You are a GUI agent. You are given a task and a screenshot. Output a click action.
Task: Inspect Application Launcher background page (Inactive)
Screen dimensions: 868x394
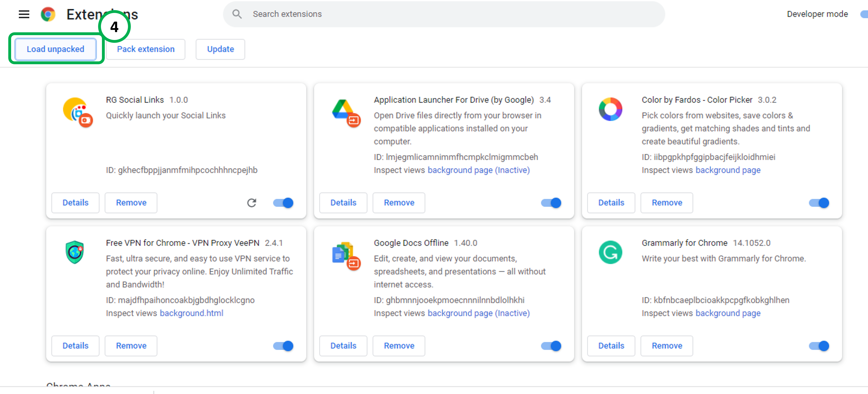[478, 170]
